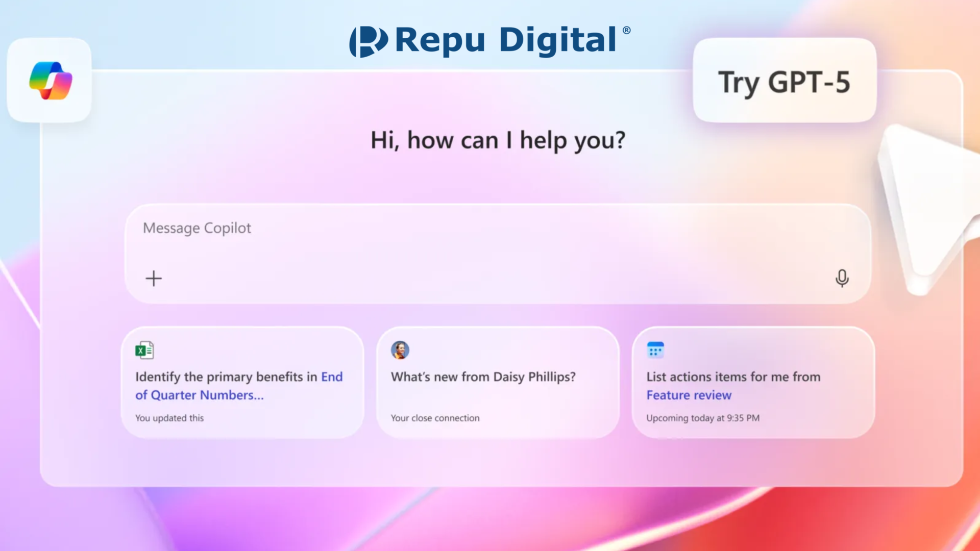Activate the microphone voice input

[x=842, y=279]
